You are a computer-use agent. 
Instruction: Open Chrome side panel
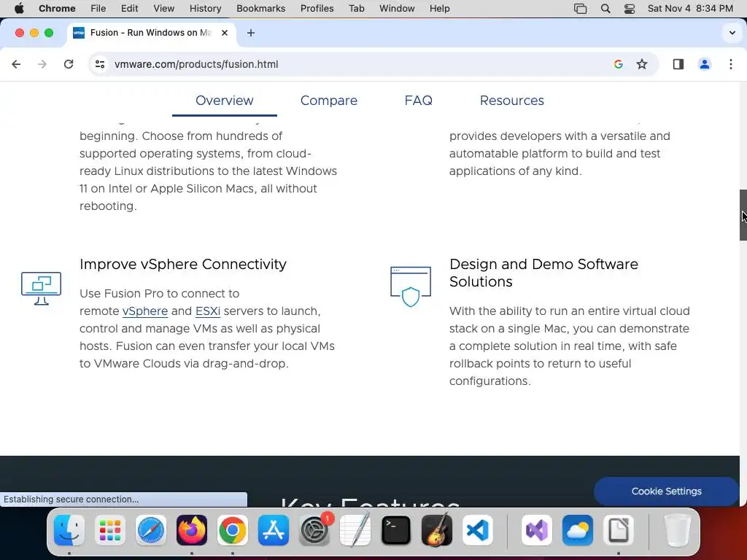[678, 64]
